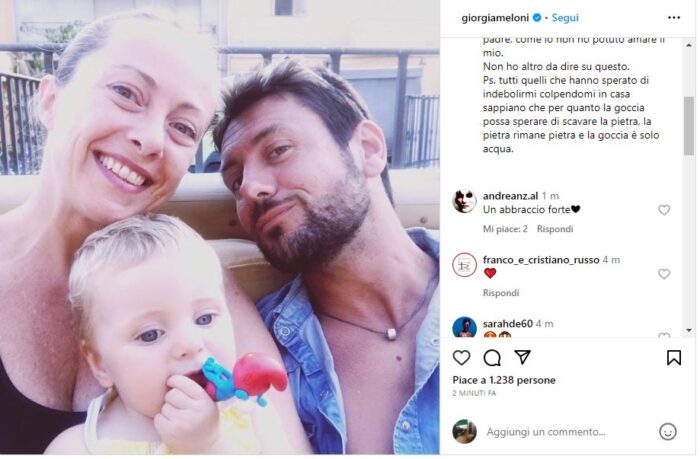Viewport: 700px width, 459px height.
Task: Click the scrollbar down arrow in comments
Action: click(x=688, y=330)
